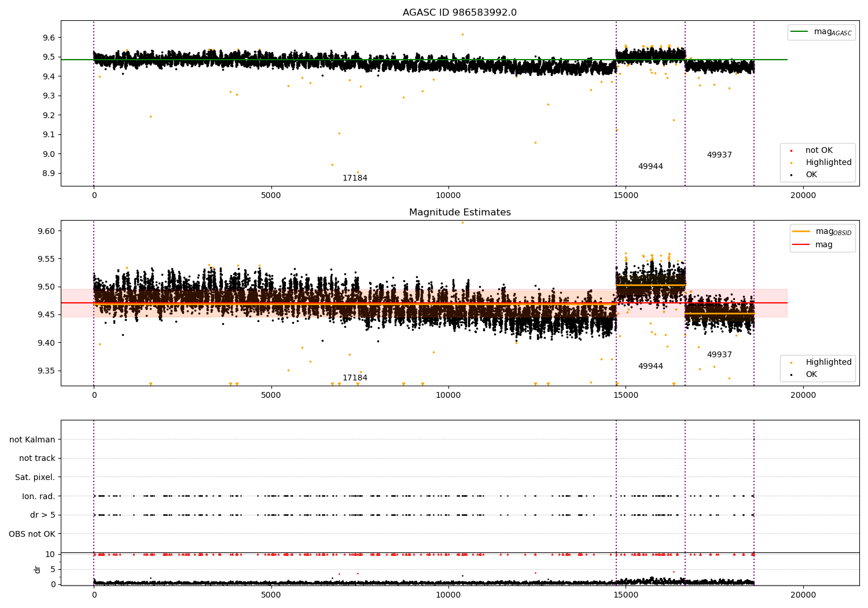Click the 15000 x-tick under Magnitude Estimates plot
This screenshot has width=868, height=608.
click(x=626, y=395)
